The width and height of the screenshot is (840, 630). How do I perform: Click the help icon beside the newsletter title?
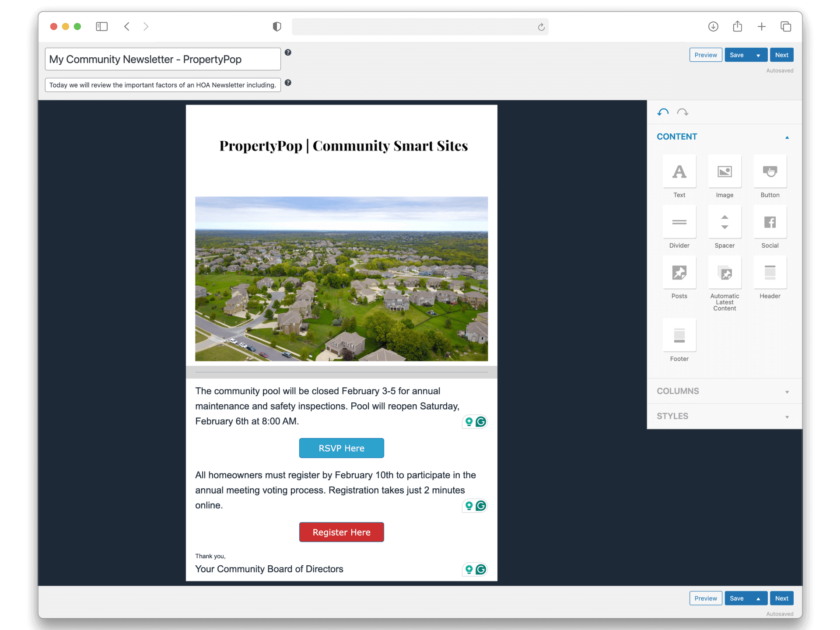(288, 52)
